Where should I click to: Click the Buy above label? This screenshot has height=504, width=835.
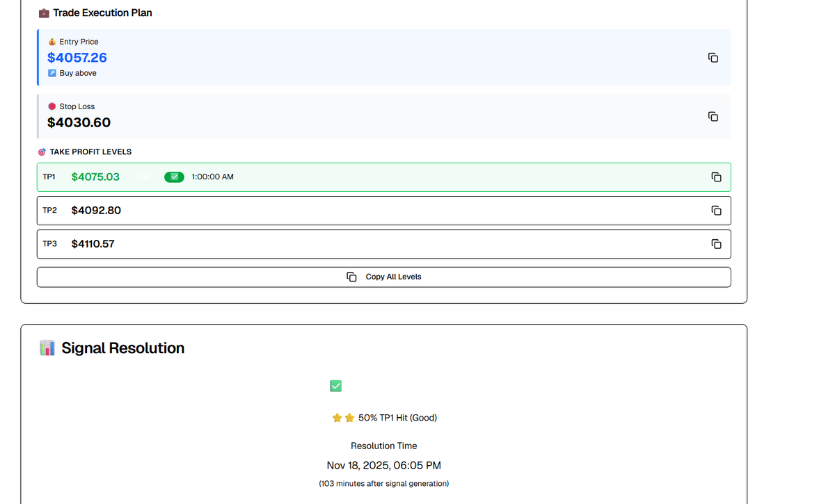(78, 73)
